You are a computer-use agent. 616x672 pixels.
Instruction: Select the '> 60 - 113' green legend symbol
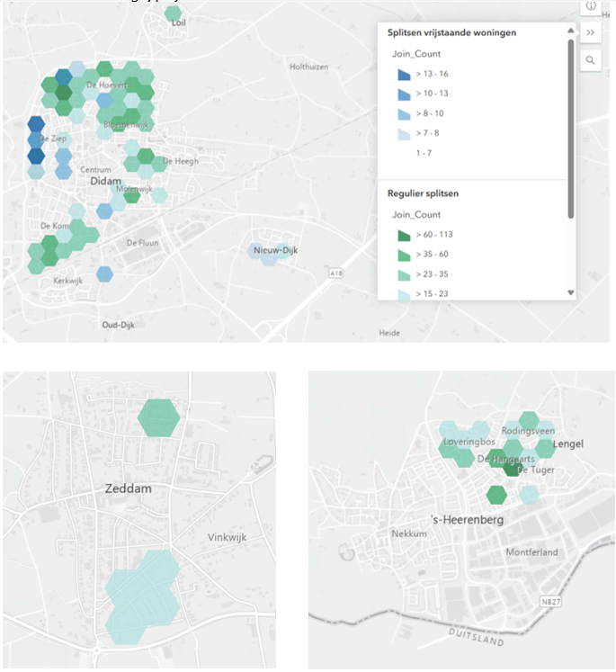click(402, 236)
